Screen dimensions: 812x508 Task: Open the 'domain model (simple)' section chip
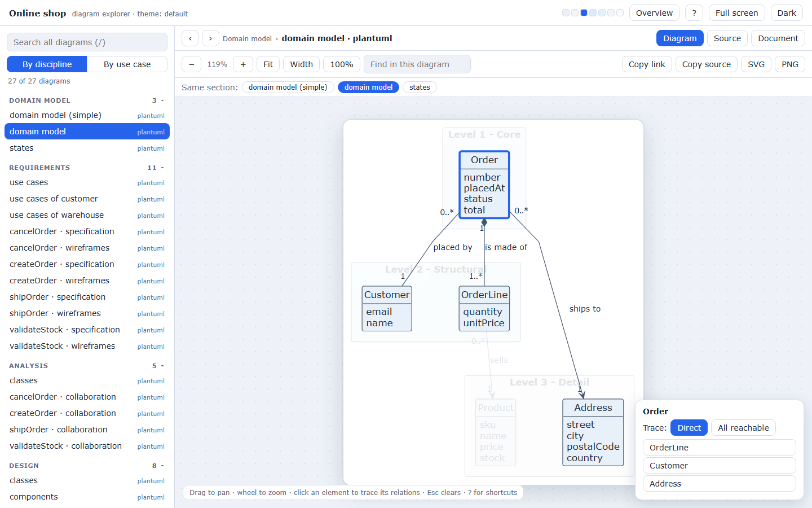[x=288, y=87]
